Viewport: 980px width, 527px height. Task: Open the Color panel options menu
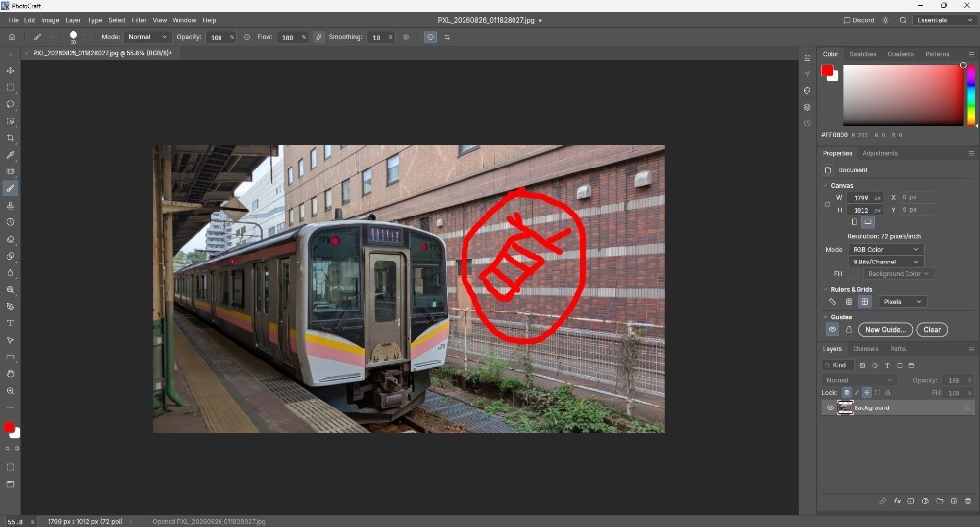[971, 54]
